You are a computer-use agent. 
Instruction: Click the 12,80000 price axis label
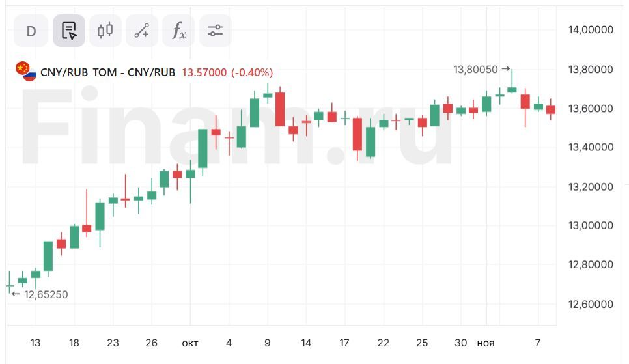(591, 264)
